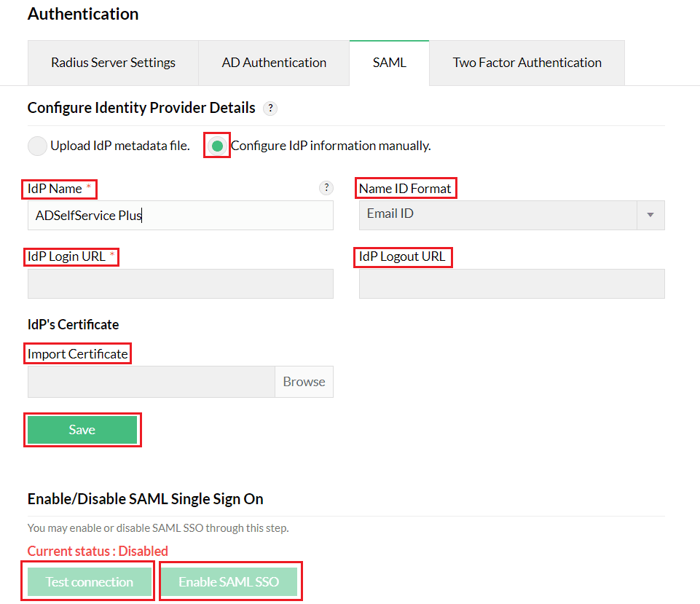Click the Save button
This screenshot has height=604, width=700.
pos(82,430)
